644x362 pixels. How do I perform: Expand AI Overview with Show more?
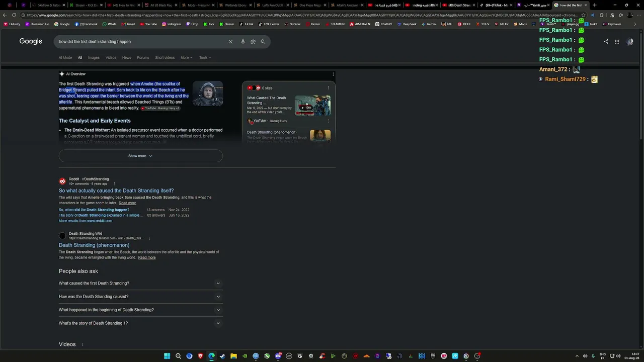140,156
